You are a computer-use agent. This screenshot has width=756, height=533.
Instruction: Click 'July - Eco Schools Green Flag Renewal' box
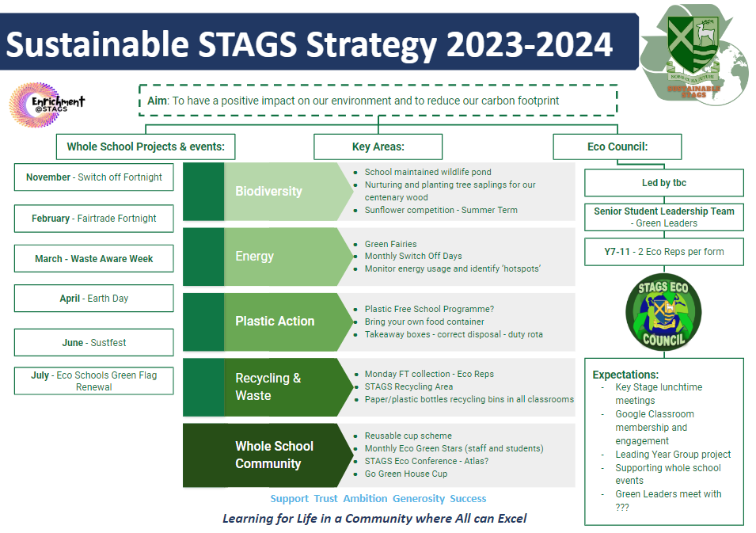(94, 381)
